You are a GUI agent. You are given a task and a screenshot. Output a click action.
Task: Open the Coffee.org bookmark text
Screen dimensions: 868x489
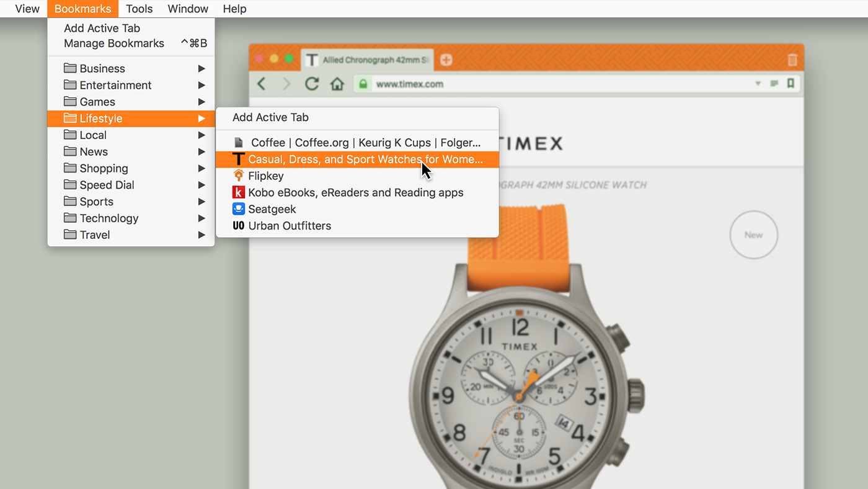(366, 143)
